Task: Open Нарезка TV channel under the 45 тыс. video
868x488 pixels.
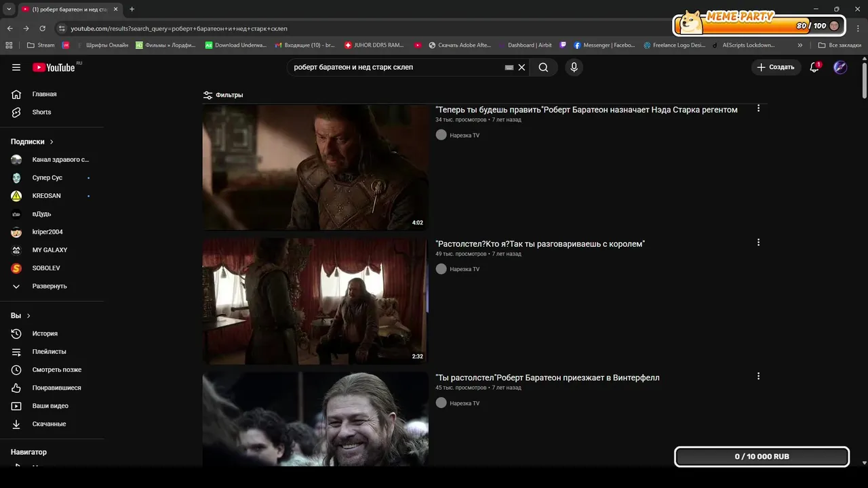Action: coord(464,403)
